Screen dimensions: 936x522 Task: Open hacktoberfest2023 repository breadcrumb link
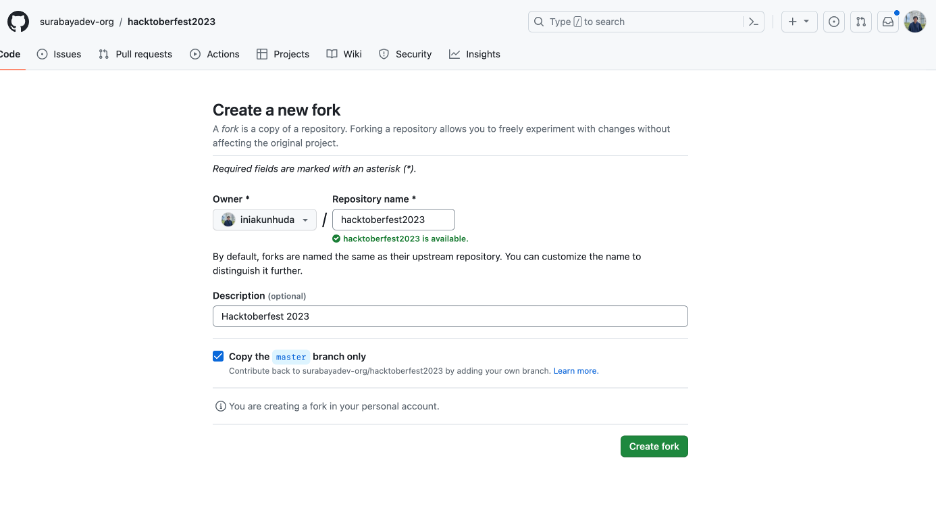(171, 22)
